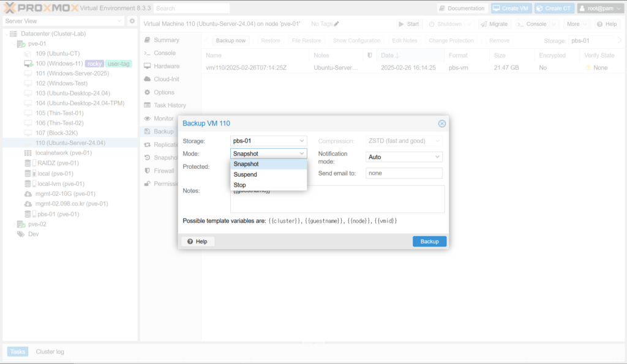Screen dimensions: 627x364
Task: Open Cloud-Init in the VM sidebar
Action: (166, 79)
